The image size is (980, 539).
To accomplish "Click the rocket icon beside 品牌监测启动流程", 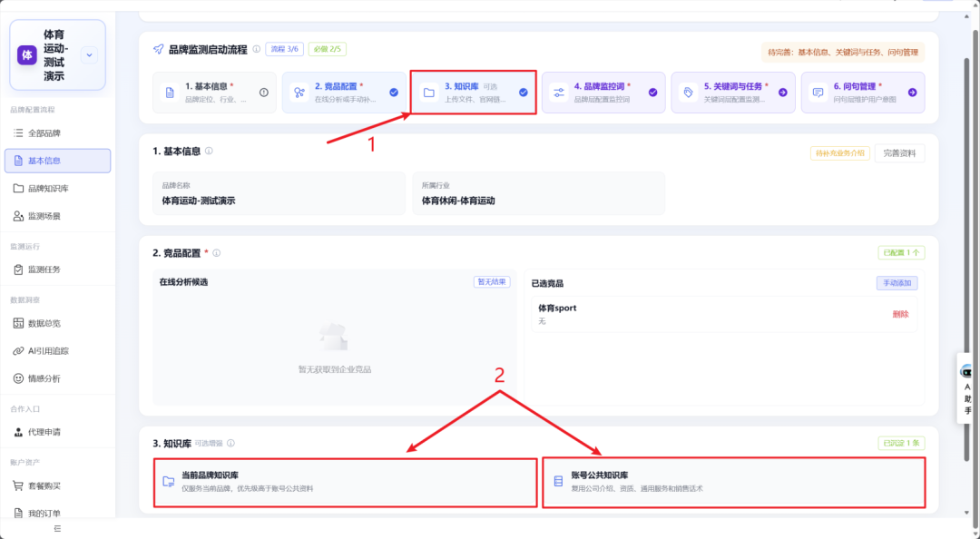I will pyautogui.click(x=159, y=49).
